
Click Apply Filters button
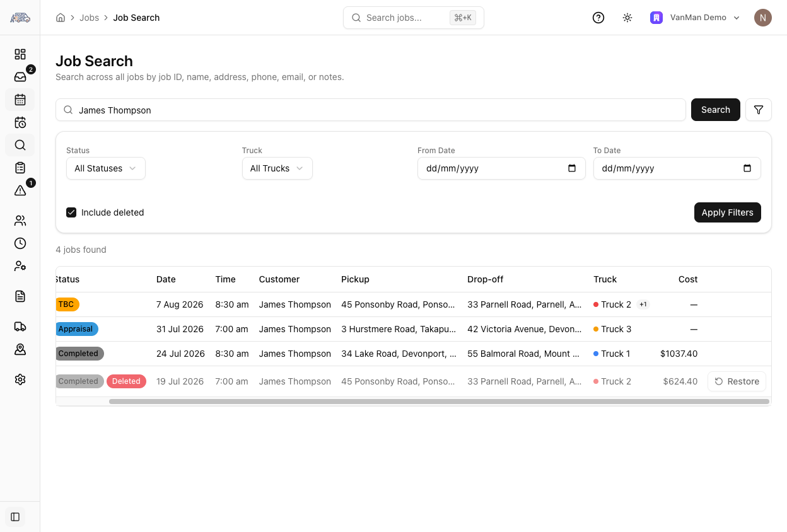pos(728,212)
